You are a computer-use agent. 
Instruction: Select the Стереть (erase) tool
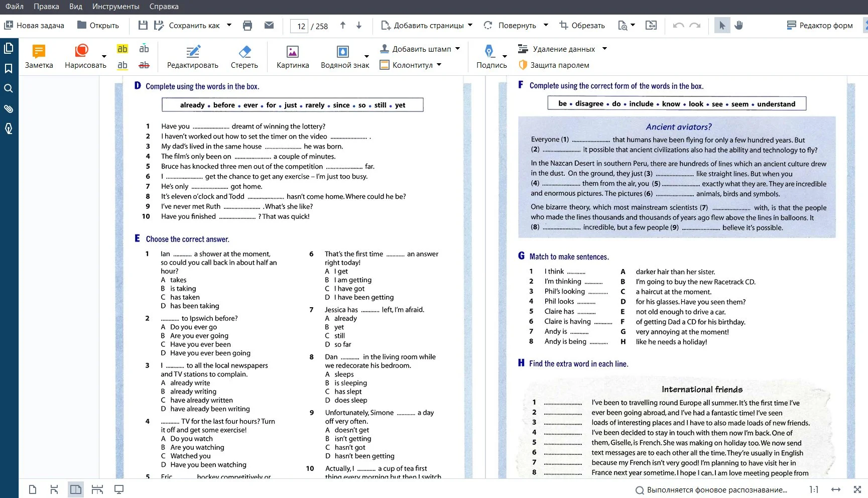[x=244, y=56]
